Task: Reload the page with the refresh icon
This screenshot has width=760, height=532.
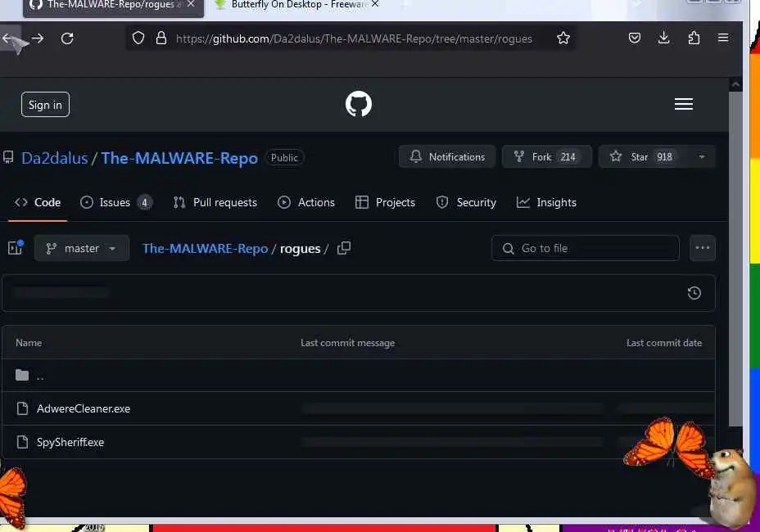Action: click(x=67, y=38)
